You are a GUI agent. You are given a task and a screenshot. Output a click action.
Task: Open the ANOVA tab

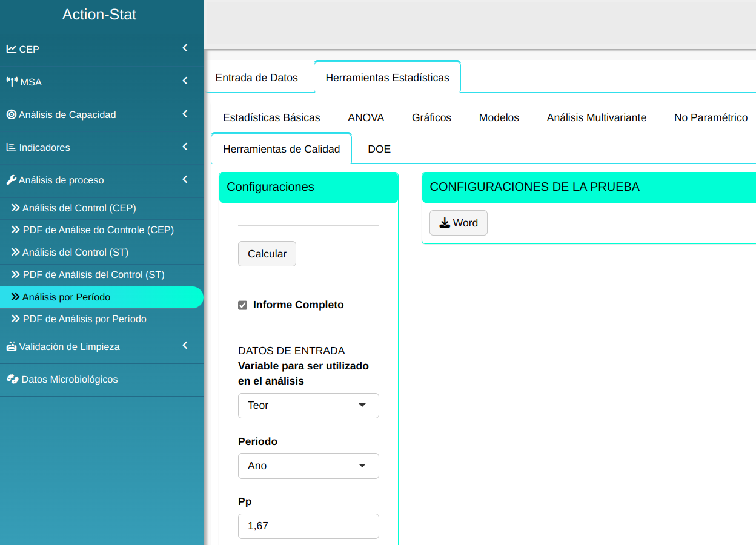tap(366, 117)
